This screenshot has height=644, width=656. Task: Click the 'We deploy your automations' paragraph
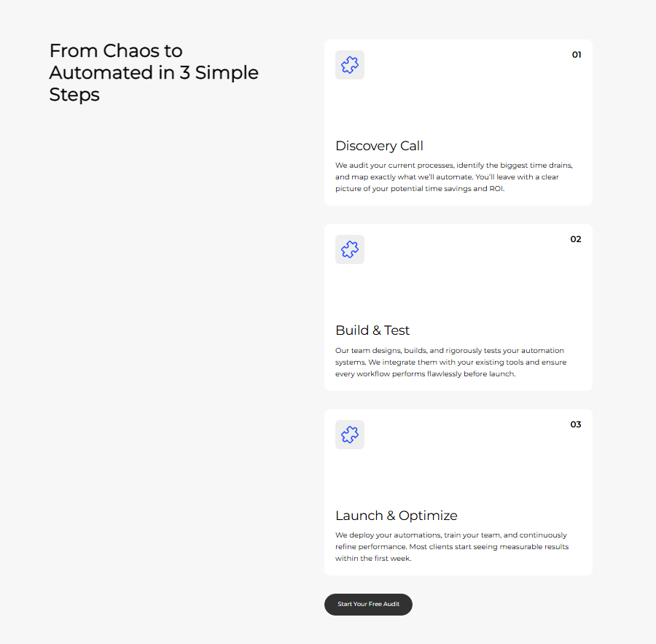tap(451, 546)
